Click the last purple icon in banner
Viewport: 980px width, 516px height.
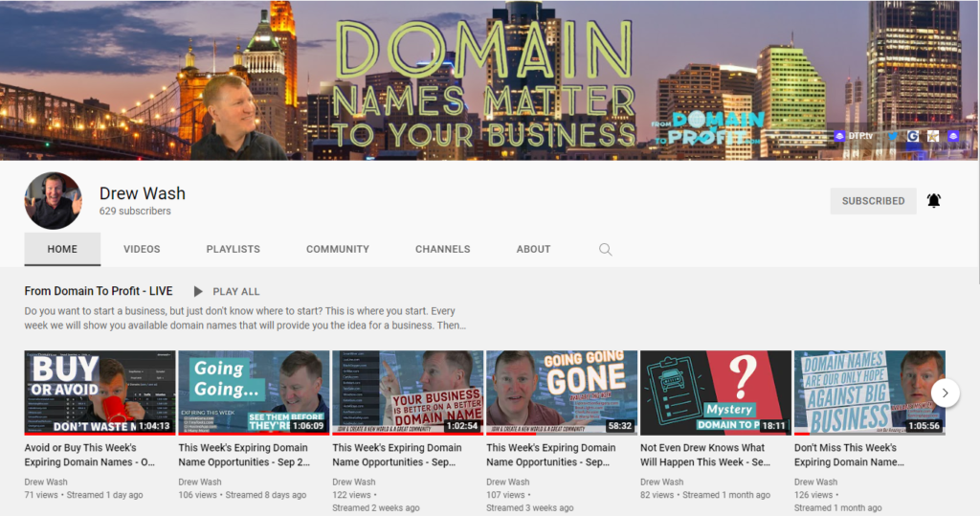(953, 136)
